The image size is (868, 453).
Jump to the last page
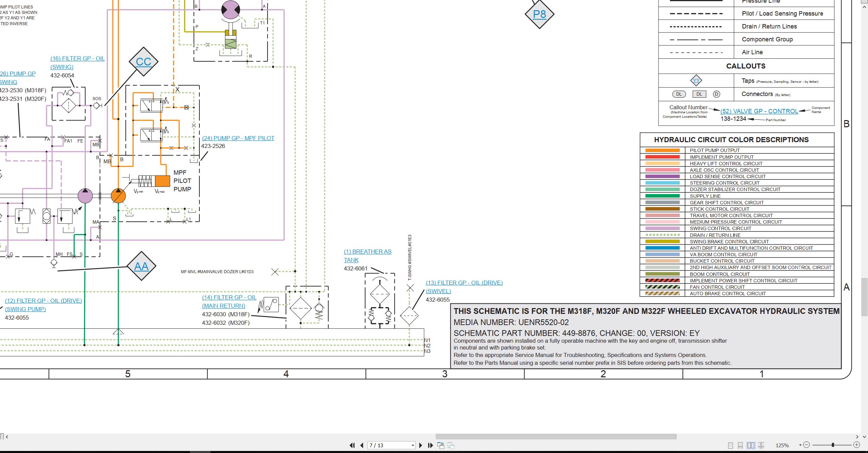coord(431,445)
